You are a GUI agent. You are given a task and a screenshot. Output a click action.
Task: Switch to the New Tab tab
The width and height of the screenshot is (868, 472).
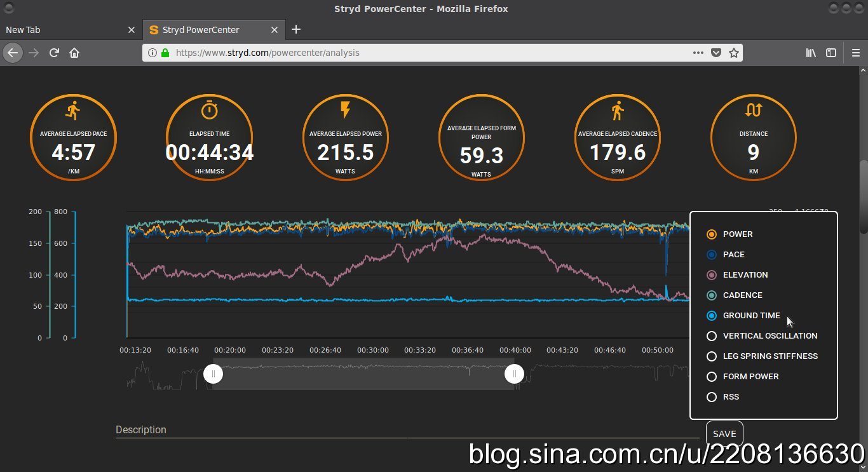(64, 30)
